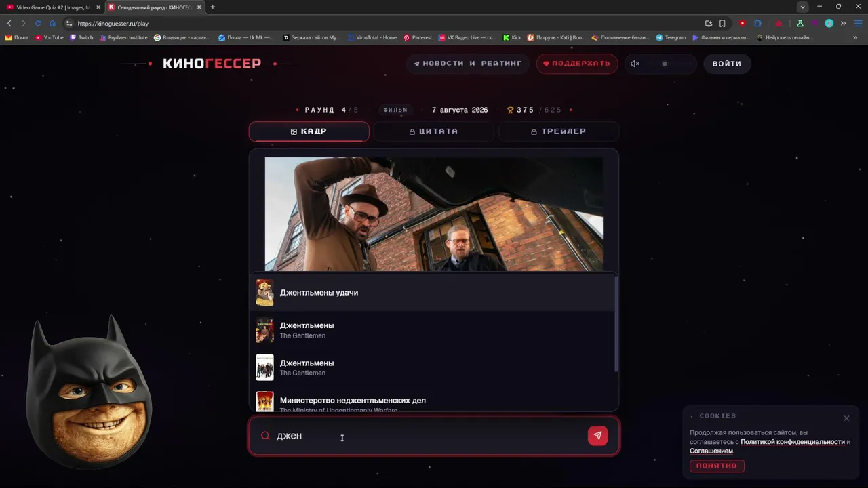Select Министерство неджентльменских дел suggestion
This screenshot has height=488, width=868.
pyautogui.click(x=433, y=400)
